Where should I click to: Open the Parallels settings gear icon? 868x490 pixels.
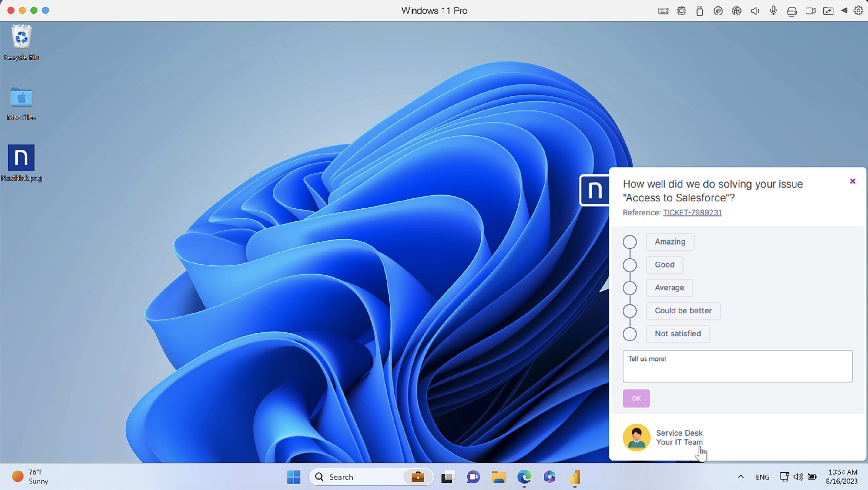tap(858, 11)
